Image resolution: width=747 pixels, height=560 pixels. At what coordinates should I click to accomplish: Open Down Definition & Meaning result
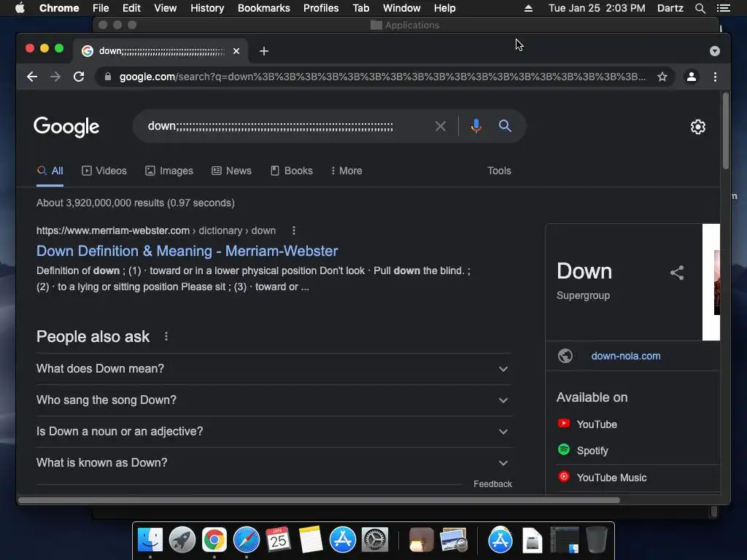[x=187, y=251]
